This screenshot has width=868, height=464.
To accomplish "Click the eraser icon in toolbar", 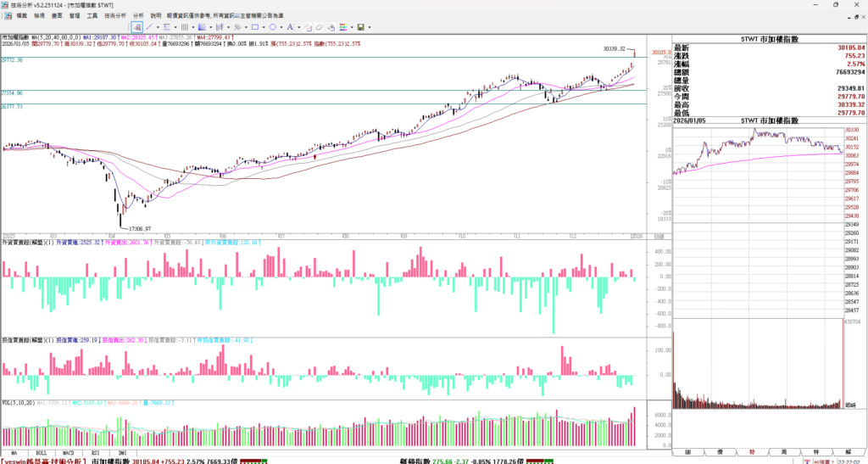I will point(320,27).
